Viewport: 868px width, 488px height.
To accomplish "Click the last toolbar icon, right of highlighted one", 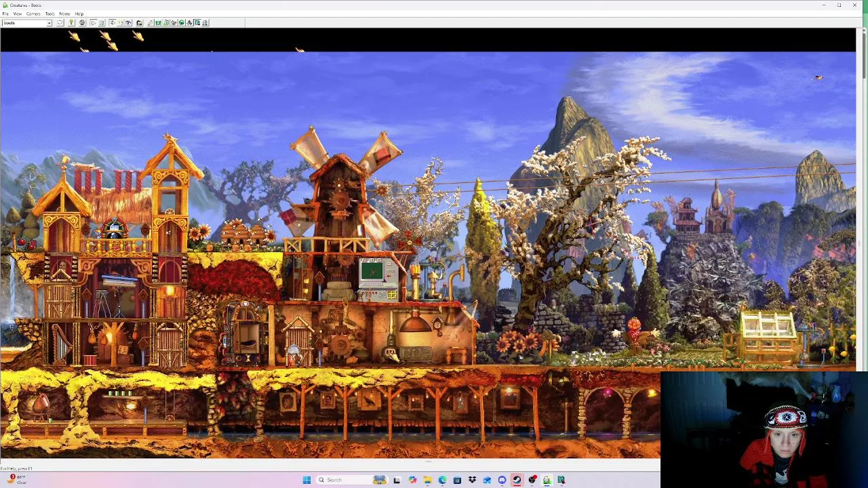I will pos(205,23).
